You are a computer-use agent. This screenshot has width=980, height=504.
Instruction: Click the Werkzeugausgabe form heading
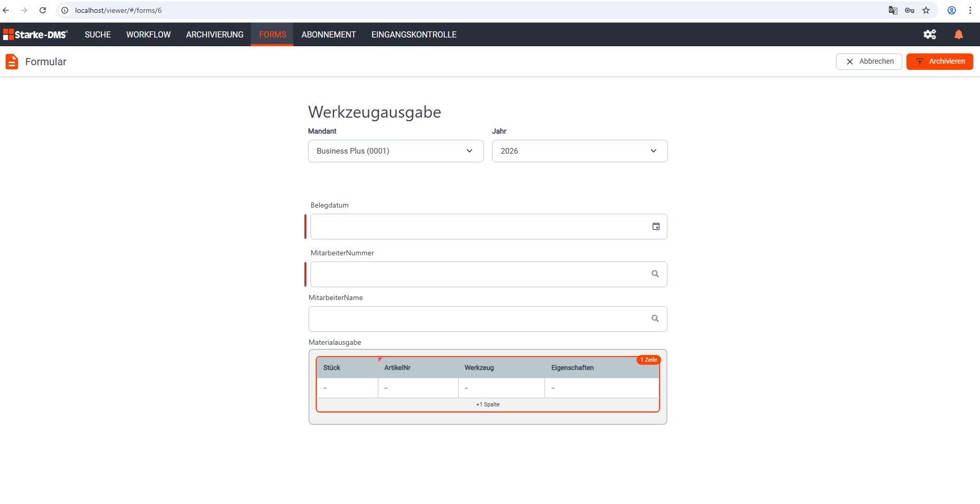(374, 112)
